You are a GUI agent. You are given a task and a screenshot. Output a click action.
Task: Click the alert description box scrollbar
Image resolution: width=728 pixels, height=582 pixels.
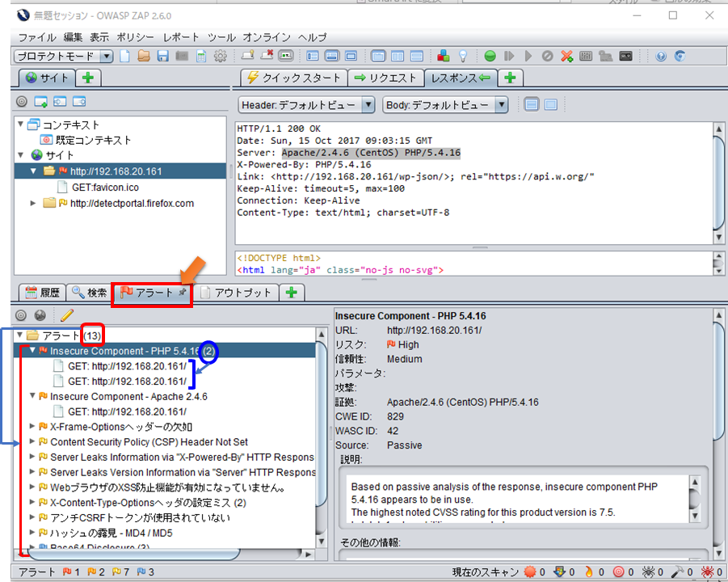point(695,499)
